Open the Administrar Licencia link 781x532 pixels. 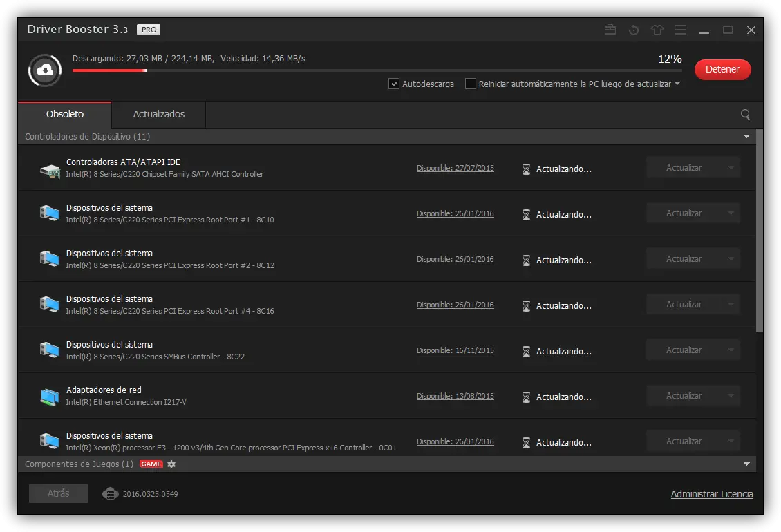[x=712, y=494]
